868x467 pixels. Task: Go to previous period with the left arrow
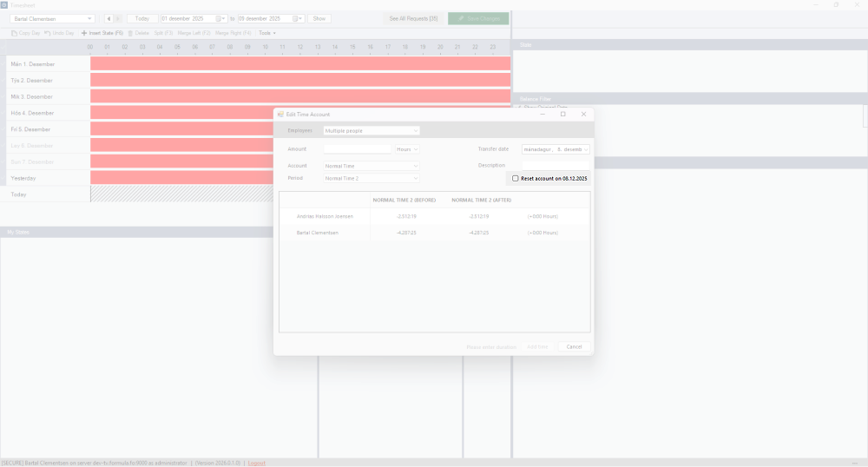pos(108,19)
